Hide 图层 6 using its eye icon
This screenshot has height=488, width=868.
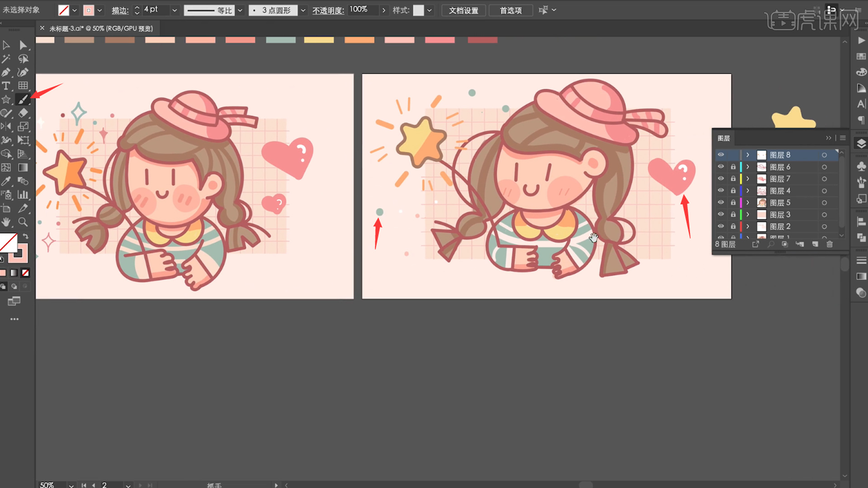pos(721,167)
